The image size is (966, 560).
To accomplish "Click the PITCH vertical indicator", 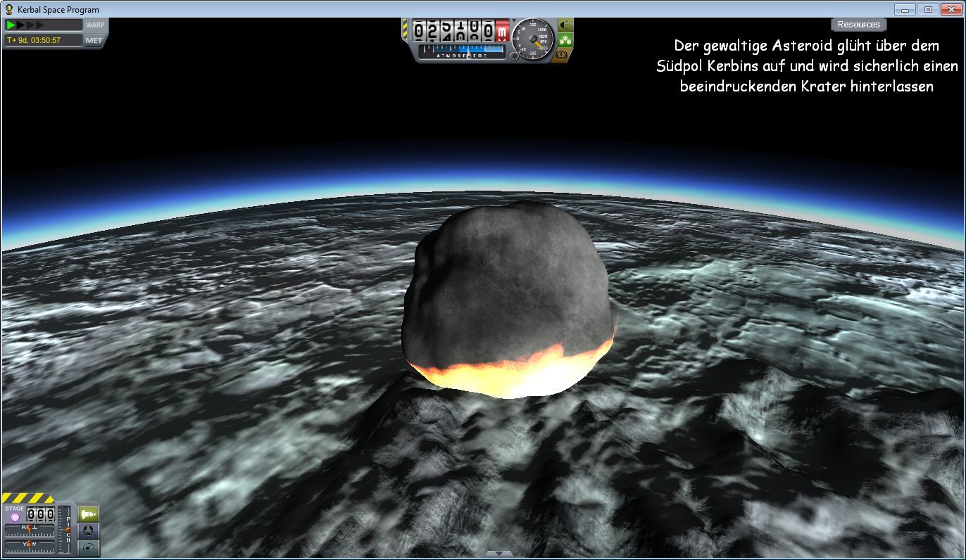I will point(64,529).
